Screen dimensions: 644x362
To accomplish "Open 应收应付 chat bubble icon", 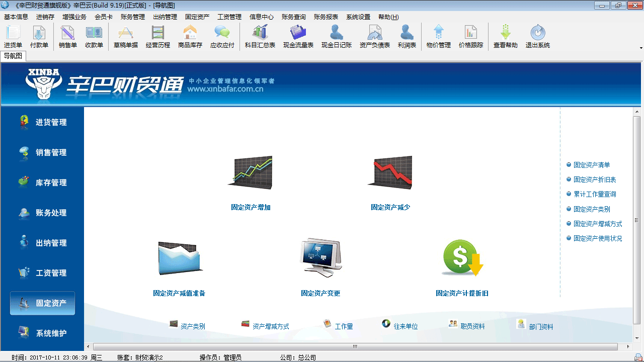I will 222,37.
